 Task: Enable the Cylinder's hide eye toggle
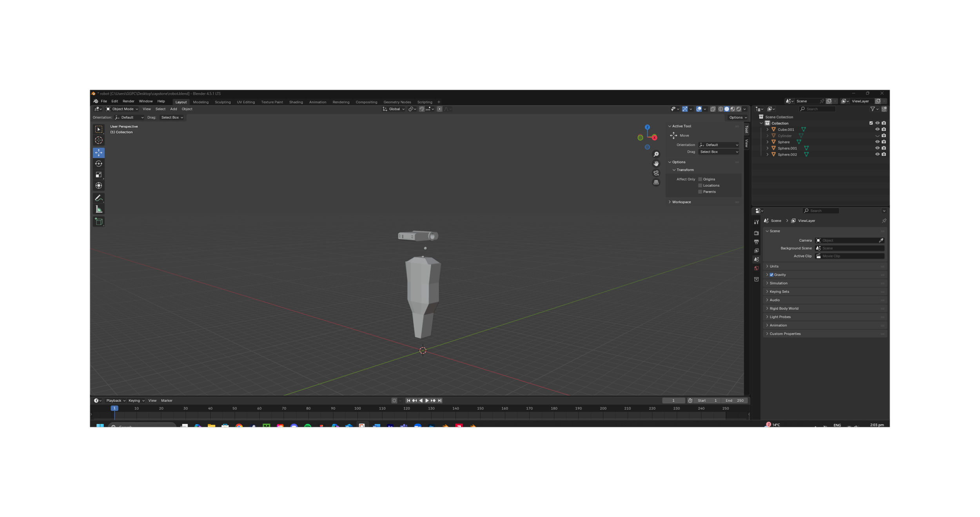[877, 136]
